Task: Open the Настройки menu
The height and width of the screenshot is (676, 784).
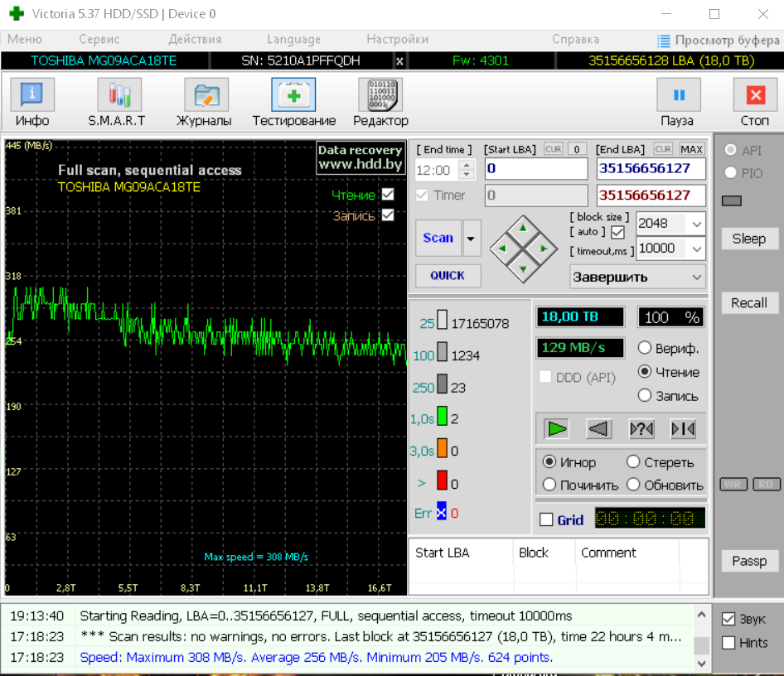Action: pos(397,39)
